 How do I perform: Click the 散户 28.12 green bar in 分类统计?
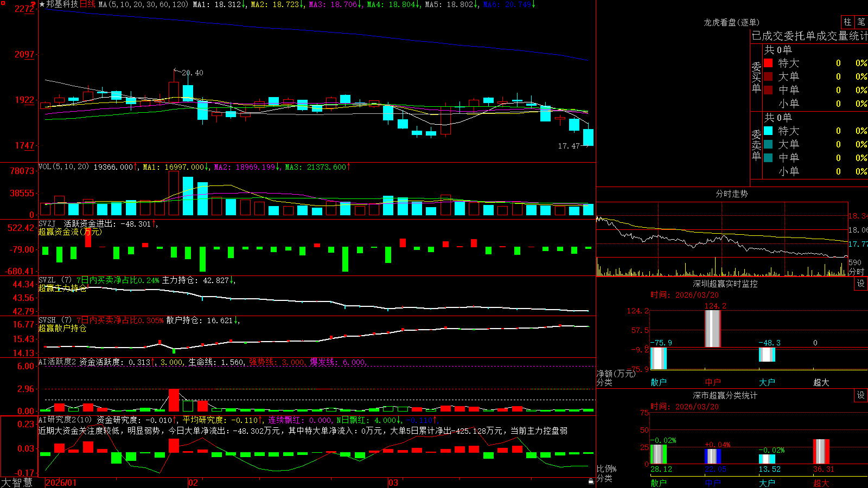(x=659, y=454)
